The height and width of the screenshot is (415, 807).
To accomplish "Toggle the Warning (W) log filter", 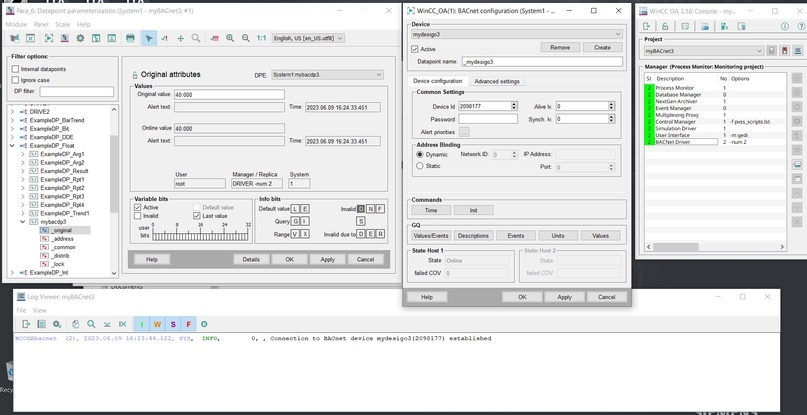I will [x=157, y=324].
